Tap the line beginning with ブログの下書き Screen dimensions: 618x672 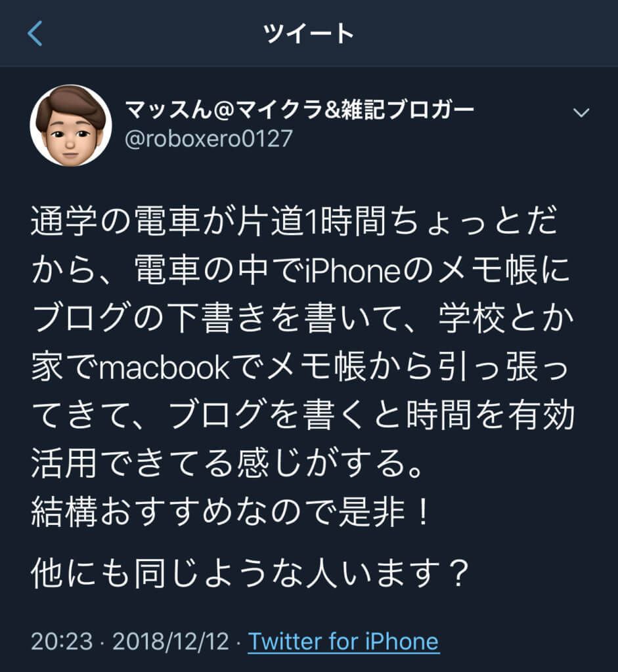[302, 318]
